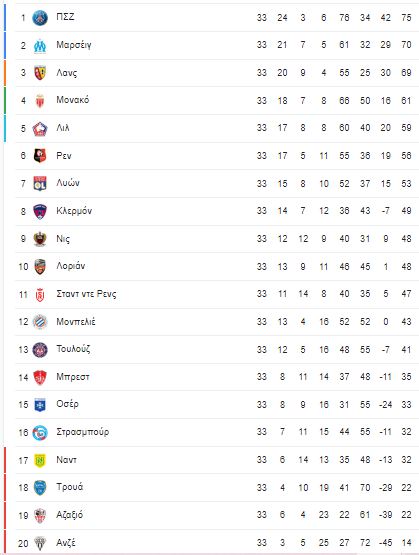Open the Μπρεστ team name link

tap(73, 377)
